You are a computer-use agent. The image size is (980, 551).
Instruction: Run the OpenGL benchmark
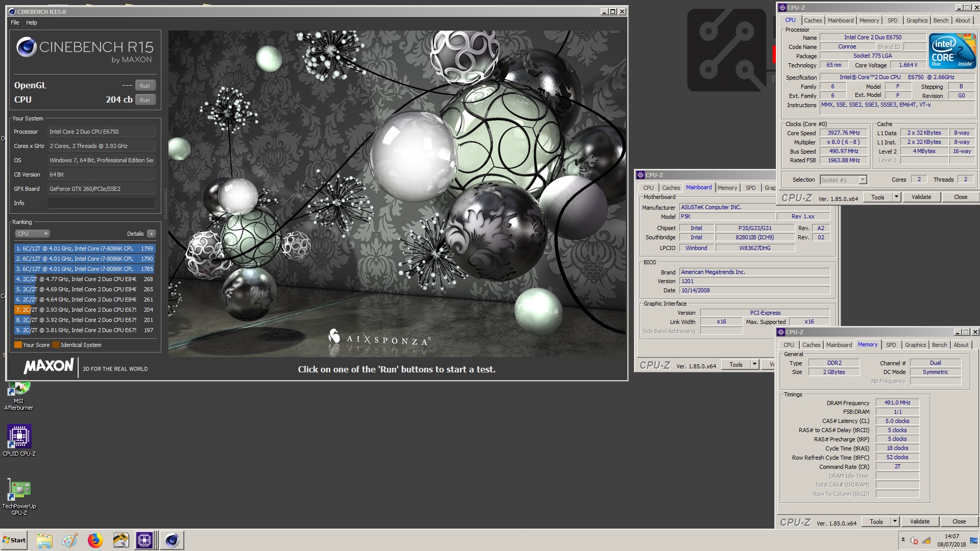click(x=145, y=86)
